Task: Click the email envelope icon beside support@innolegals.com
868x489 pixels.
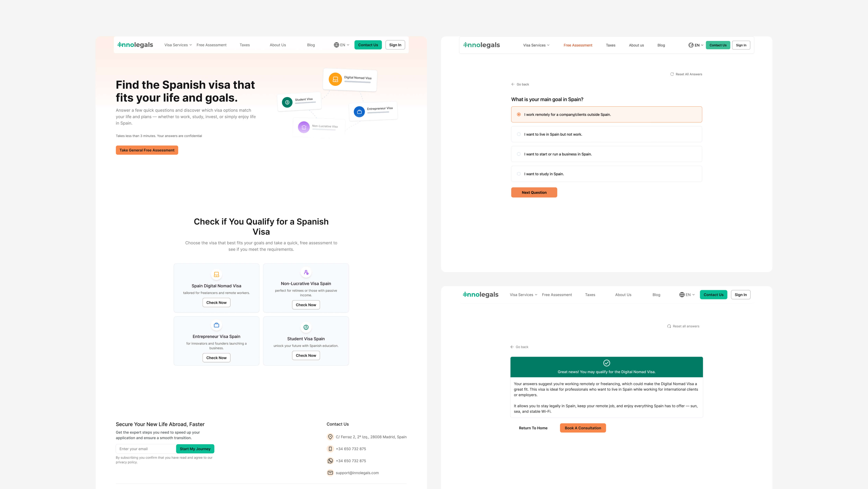Action: pyautogui.click(x=330, y=473)
